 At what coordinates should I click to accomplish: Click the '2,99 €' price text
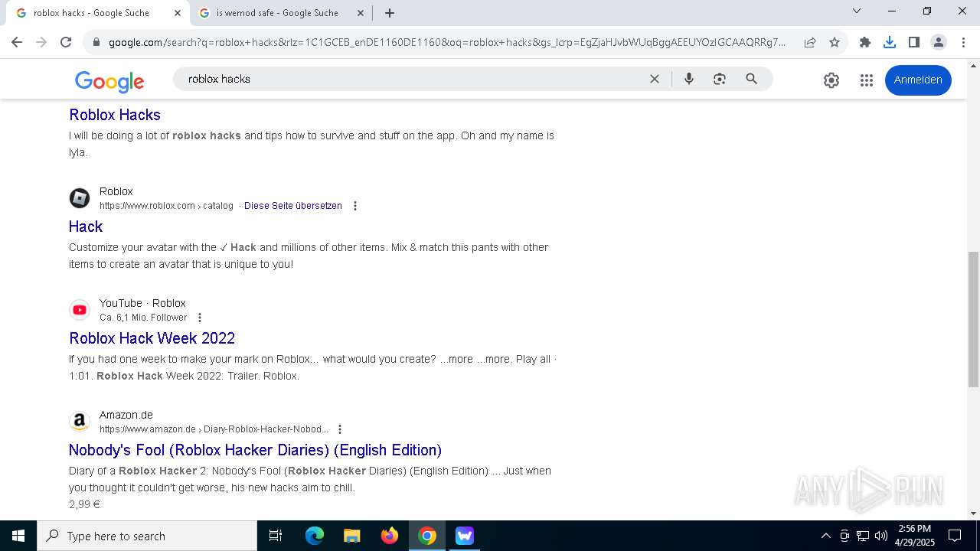[84, 504]
